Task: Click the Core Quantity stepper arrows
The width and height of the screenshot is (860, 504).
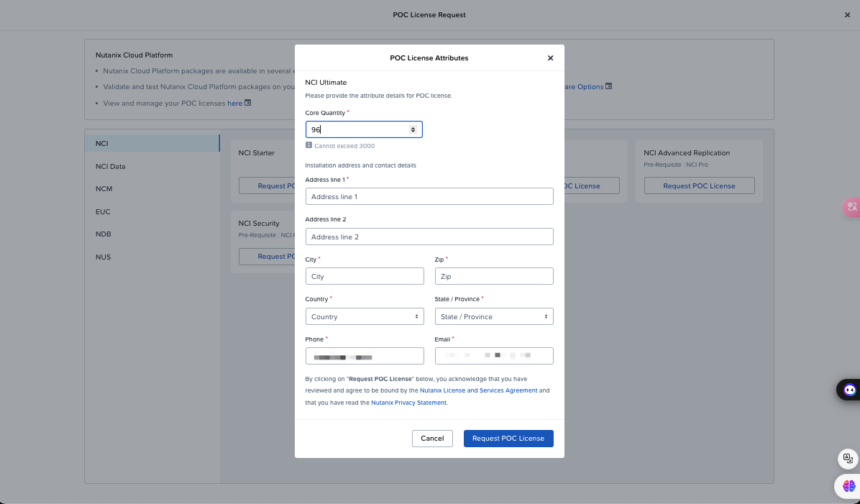Action: [x=413, y=129]
